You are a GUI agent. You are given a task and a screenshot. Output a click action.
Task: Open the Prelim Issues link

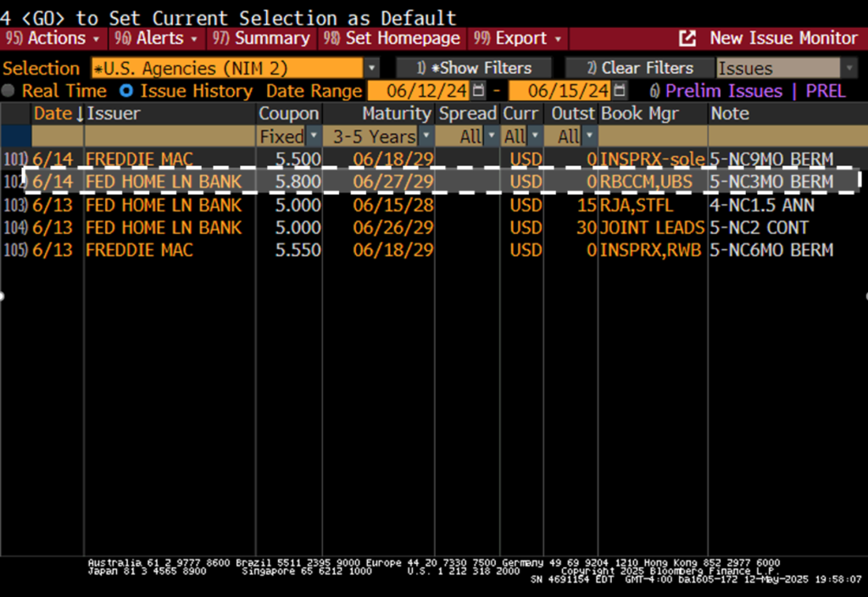(724, 90)
